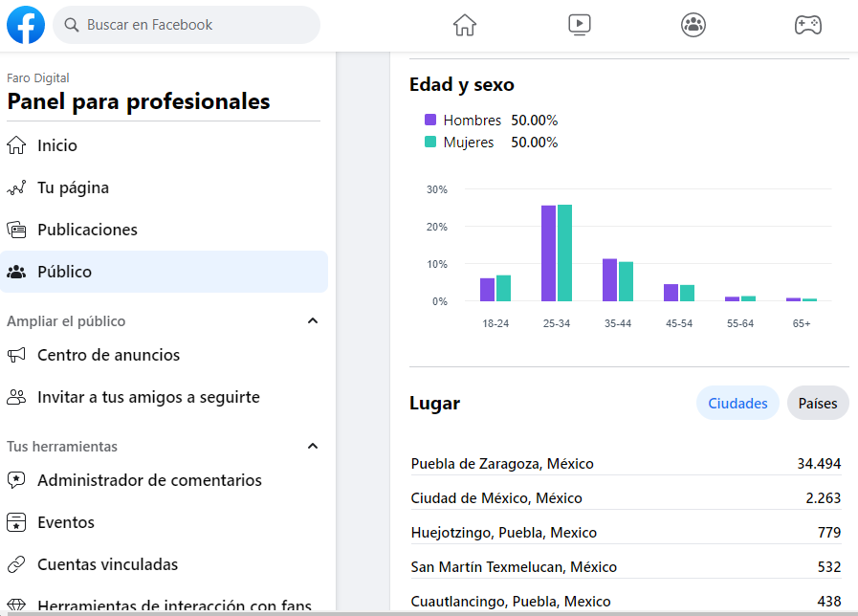This screenshot has height=616, width=858.
Task: Collapse the Ampliar el público section
Action: coord(312,321)
